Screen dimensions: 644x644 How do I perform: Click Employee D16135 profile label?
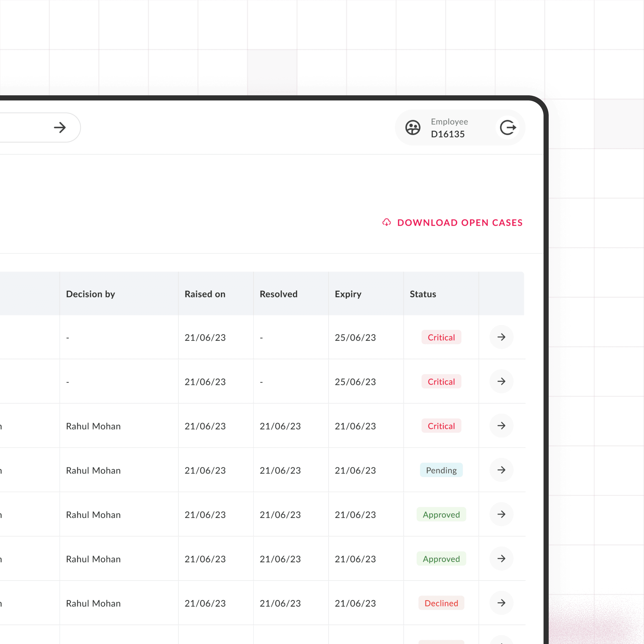click(x=449, y=128)
